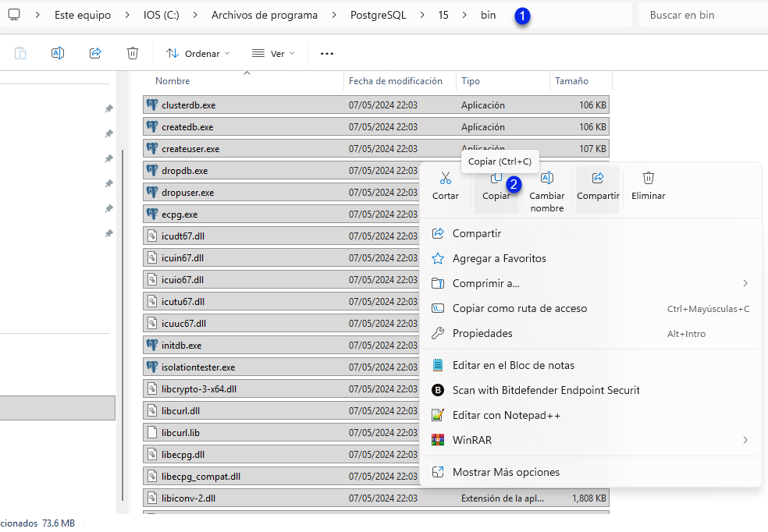768x532 pixels.
Task: Click the ecpg.exe file icon
Action: 152,214
